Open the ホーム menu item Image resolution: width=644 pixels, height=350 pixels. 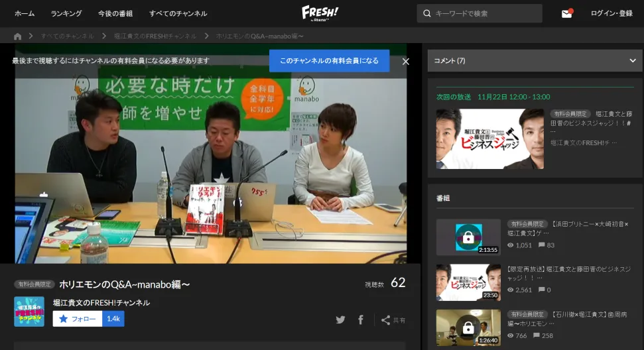[x=25, y=13]
